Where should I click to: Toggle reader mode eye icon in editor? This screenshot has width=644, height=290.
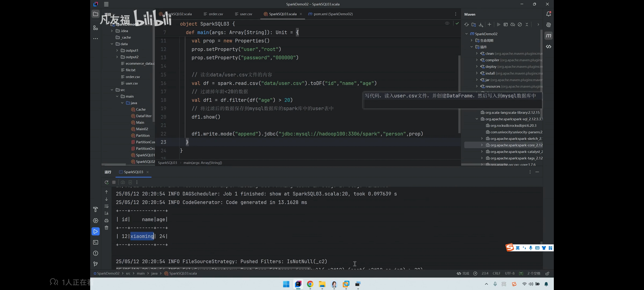coord(447,23)
